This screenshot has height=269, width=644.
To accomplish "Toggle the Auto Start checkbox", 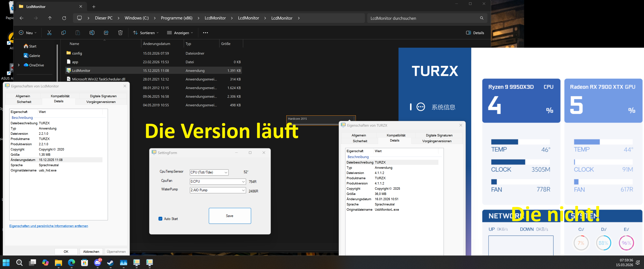I will (160, 219).
